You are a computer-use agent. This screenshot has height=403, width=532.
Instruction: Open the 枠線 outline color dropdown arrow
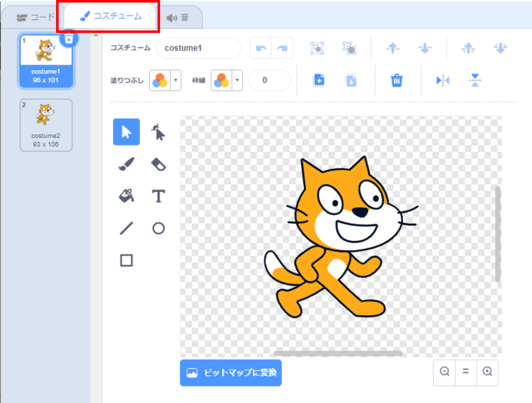tap(237, 81)
